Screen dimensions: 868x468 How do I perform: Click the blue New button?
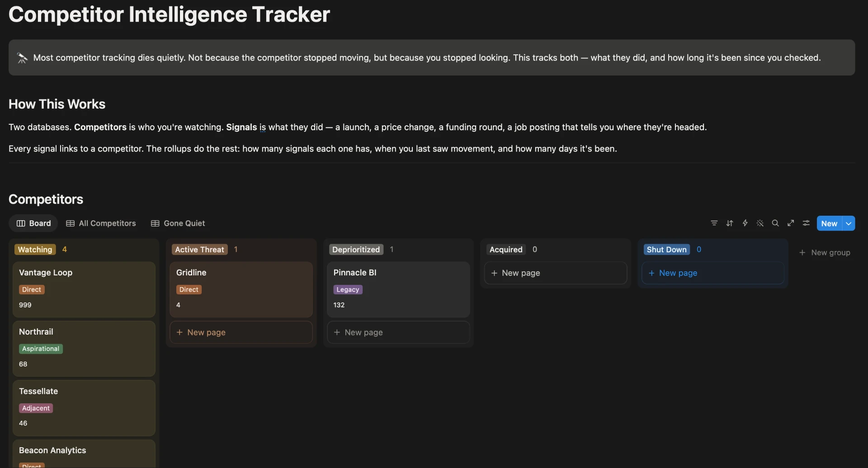click(x=829, y=223)
